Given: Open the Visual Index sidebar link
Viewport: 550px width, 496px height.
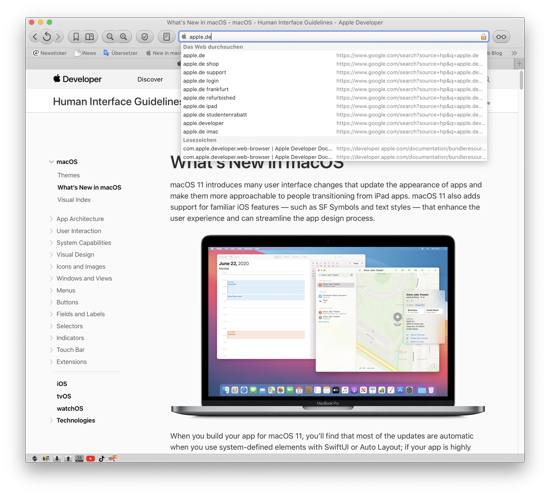Looking at the screenshot, I should [74, 200].
